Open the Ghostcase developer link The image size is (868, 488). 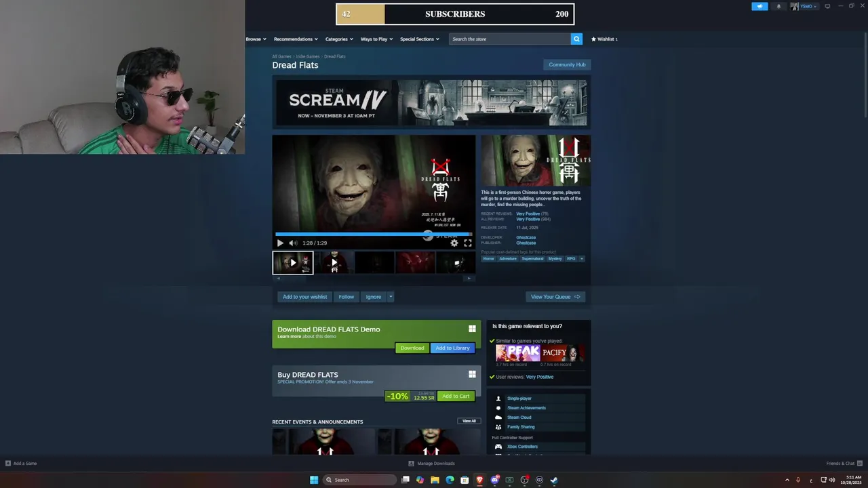(x=526, y=237)
